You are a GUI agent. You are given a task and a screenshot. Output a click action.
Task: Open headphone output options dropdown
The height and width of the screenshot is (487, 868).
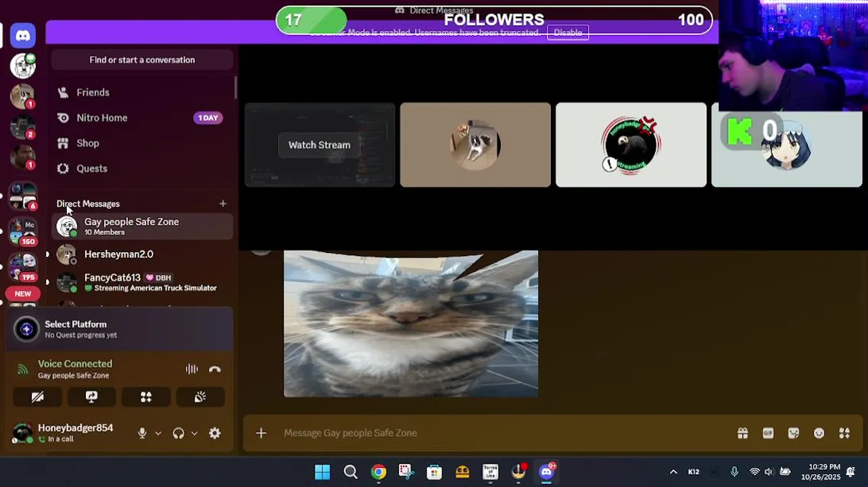[x=195, y=434]
